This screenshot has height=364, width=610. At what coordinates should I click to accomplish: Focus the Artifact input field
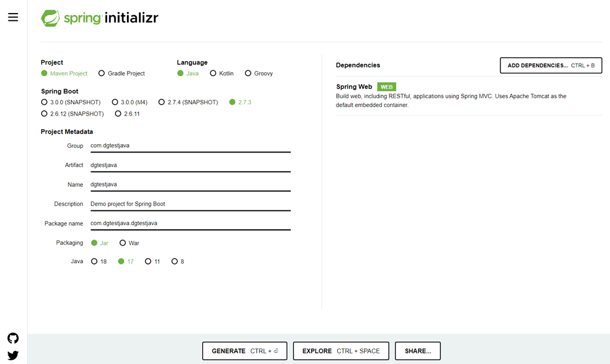pos(191,165)
